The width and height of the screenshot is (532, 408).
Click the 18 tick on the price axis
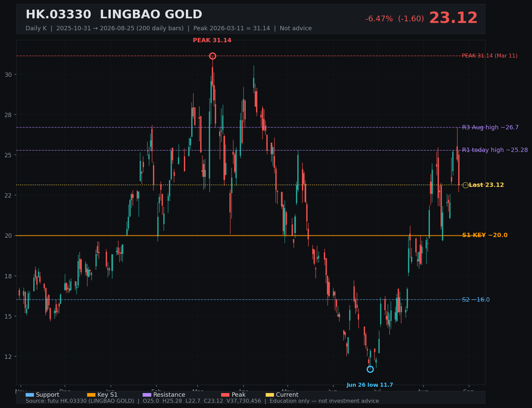[x=8, y=276]
